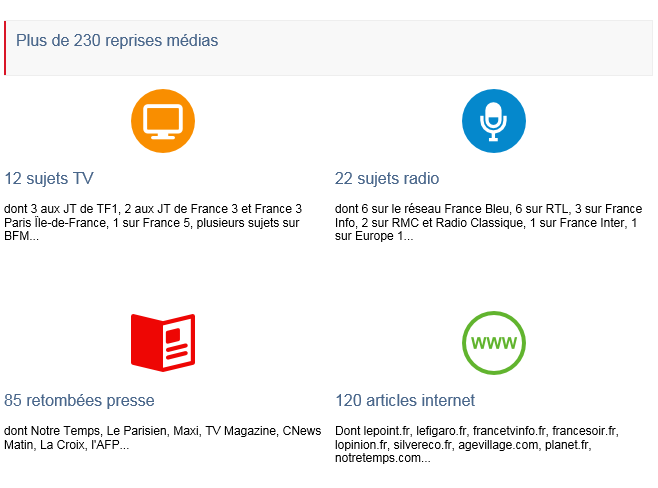This screenshot has height=488, width=658.
Task: Click the TV description mentioning TF1
Action: pos(153,222)
